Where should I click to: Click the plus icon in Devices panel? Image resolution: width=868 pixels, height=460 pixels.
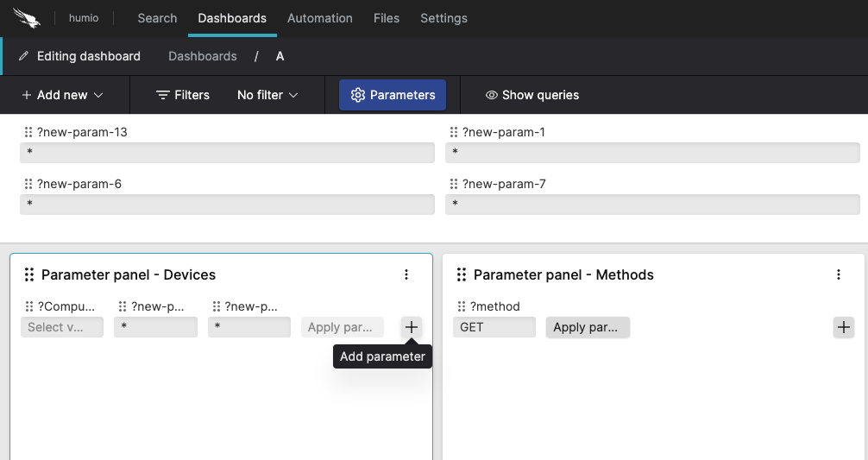coord(412,327)
